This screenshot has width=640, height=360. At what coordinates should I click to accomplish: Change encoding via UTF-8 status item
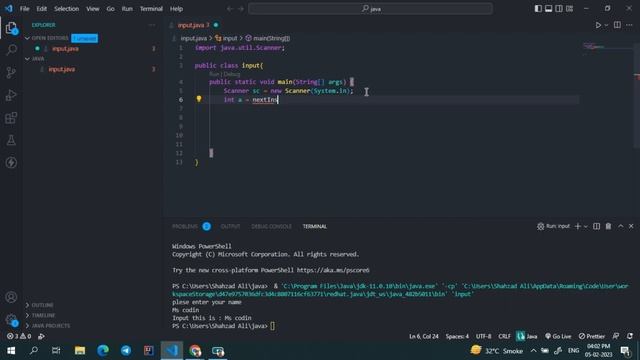[483, 336]
